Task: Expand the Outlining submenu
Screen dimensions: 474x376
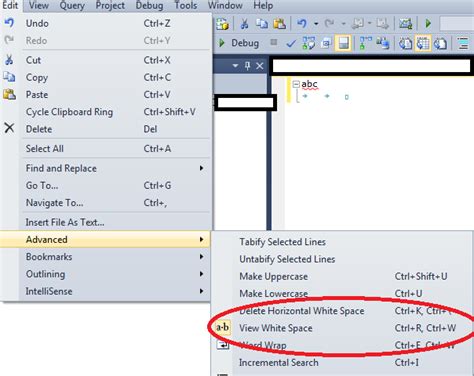Action: tap(115, 274)
